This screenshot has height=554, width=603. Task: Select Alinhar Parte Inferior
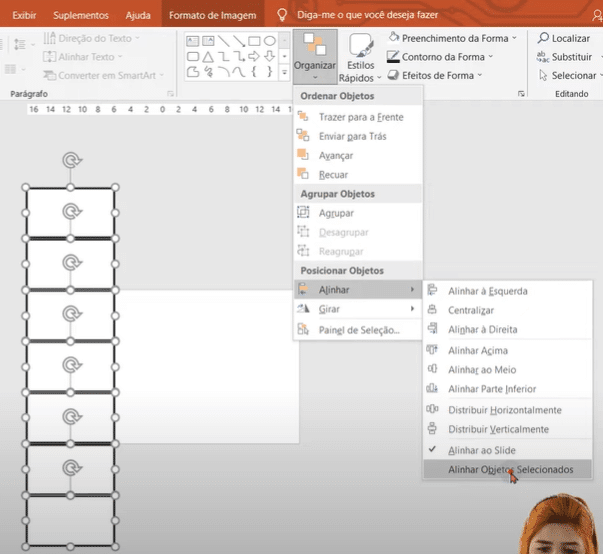point(507,389)
